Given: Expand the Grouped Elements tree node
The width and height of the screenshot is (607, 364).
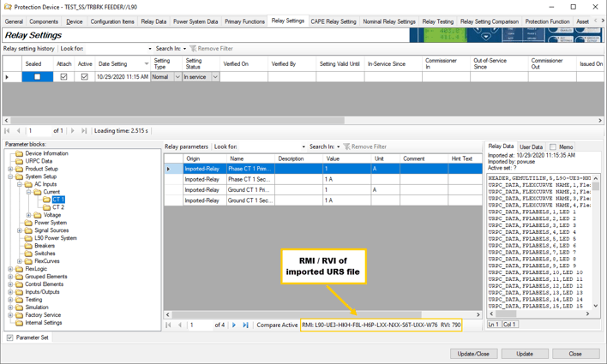Looking at the screenshot, I should tap(10, 277).
